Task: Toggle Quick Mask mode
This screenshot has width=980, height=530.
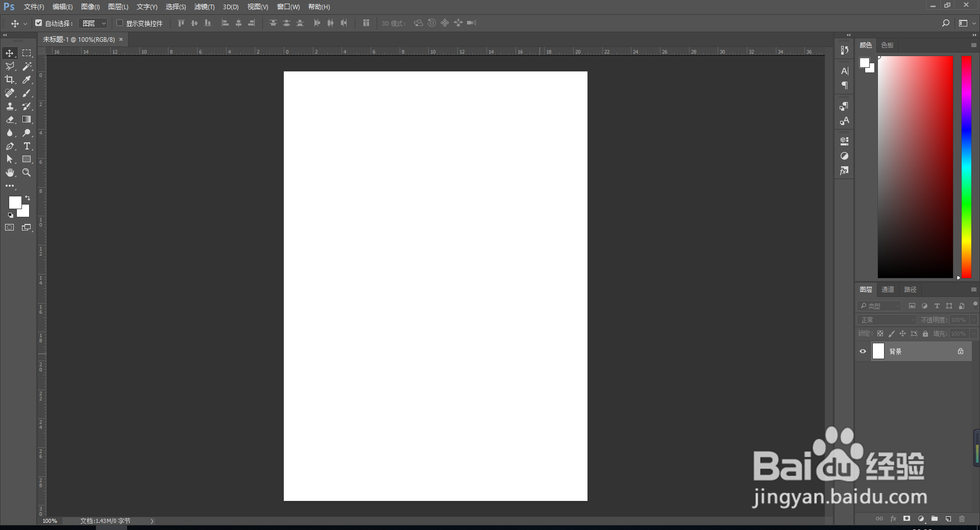Action: (10, 228)
